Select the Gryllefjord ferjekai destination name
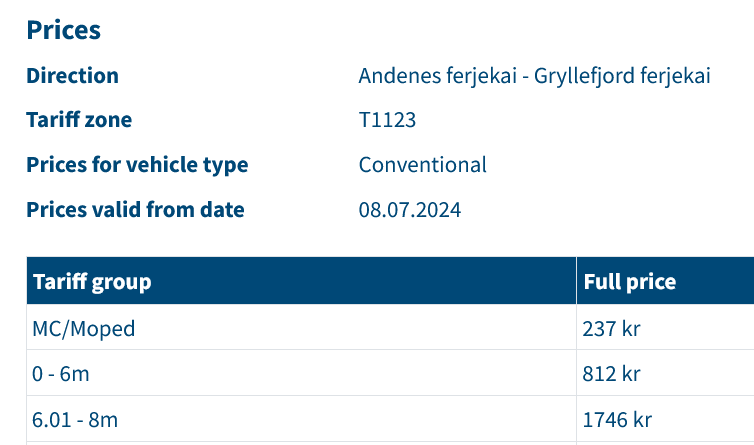This screenshot has width=754, height=445. click(x=623, y=76)
